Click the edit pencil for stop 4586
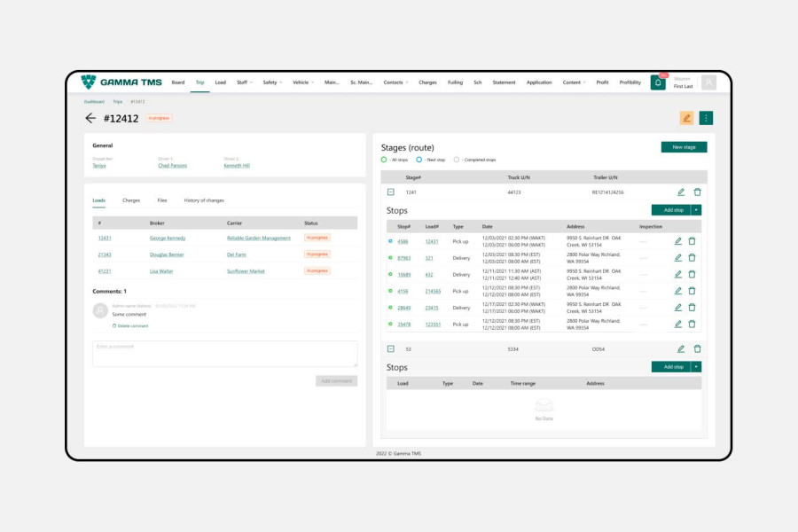The image size is (798, 532). (x=678, y=241)
